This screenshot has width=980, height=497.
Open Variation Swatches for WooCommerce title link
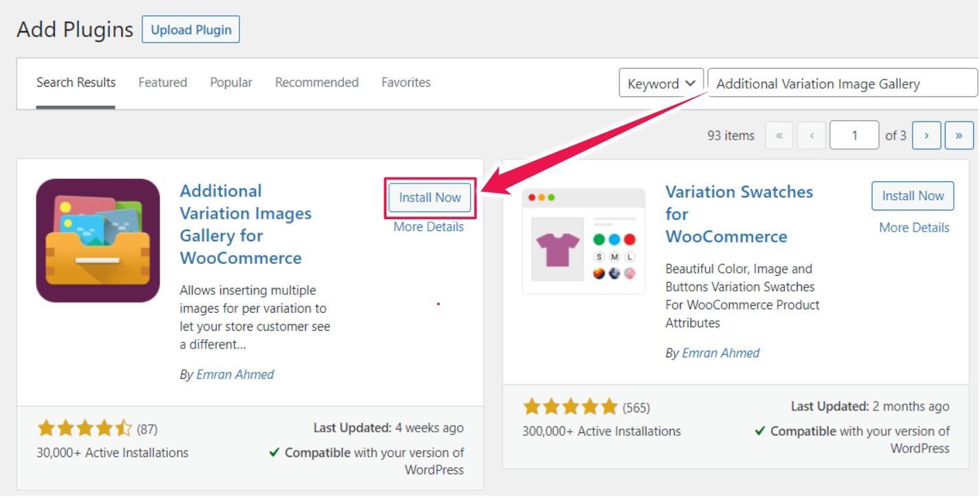point(739,214)
